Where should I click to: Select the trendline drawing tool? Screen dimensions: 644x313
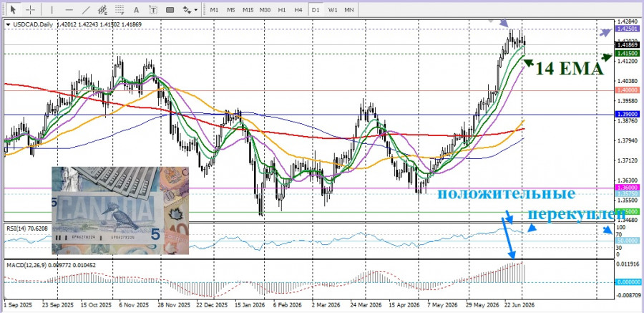86,9
